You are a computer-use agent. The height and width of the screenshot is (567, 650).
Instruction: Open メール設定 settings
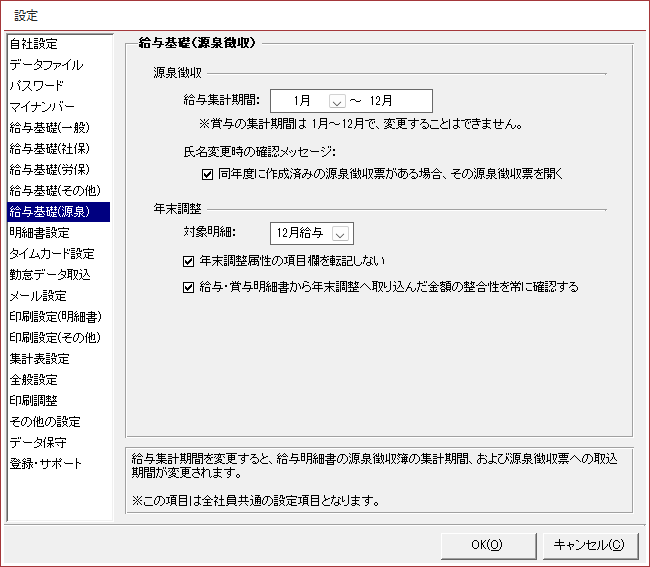coord(38,296)
